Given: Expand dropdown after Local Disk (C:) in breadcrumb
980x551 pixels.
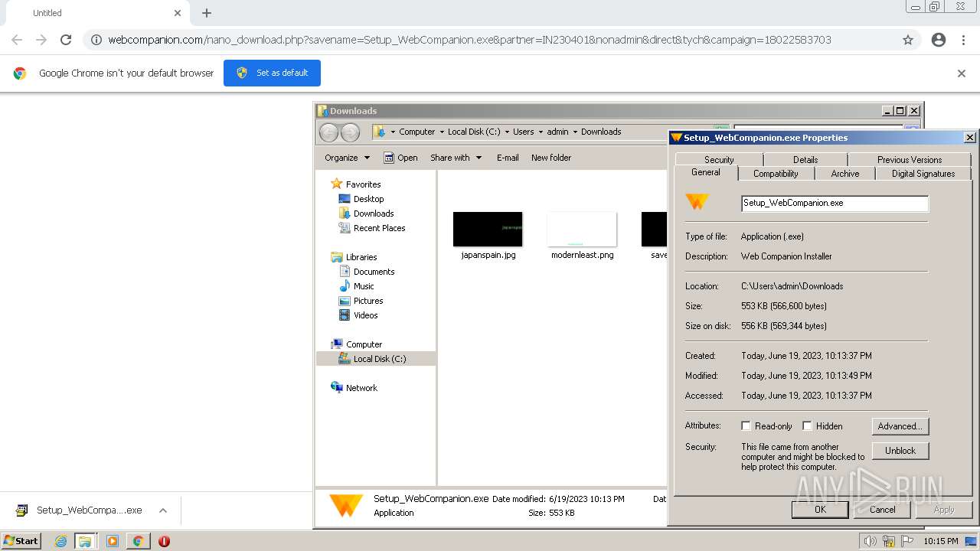Looking at the screenshot, I should 507,132.
